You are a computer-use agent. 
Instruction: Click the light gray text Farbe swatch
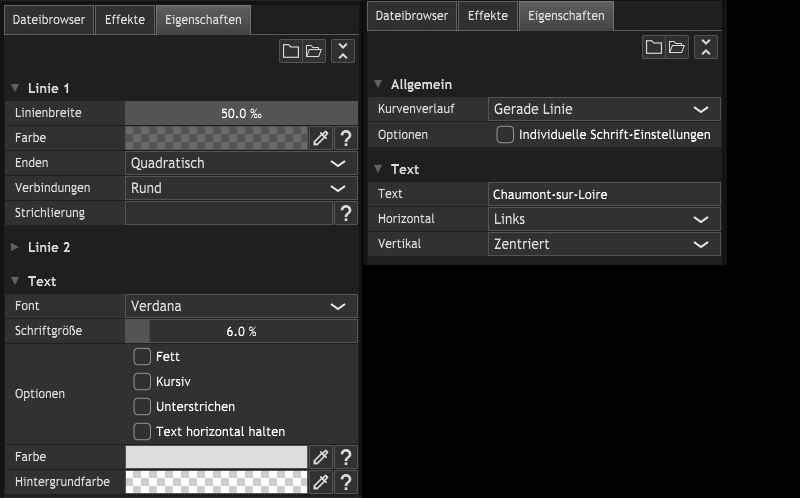[x=216, y=457]
